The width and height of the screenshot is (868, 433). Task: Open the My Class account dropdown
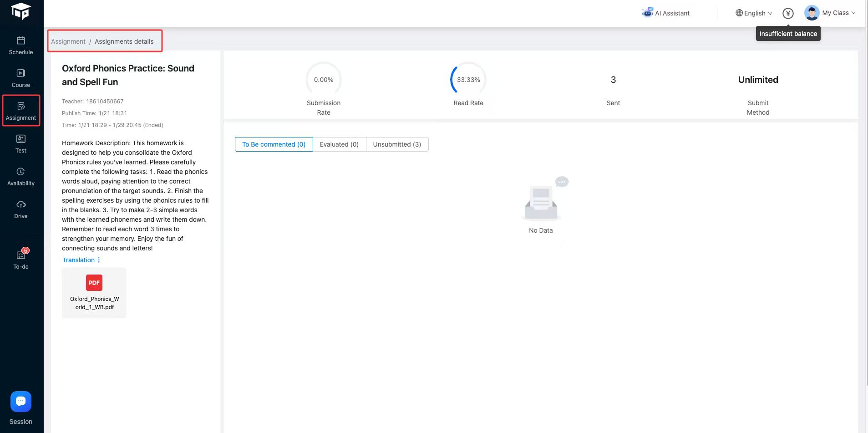[830, 13]
